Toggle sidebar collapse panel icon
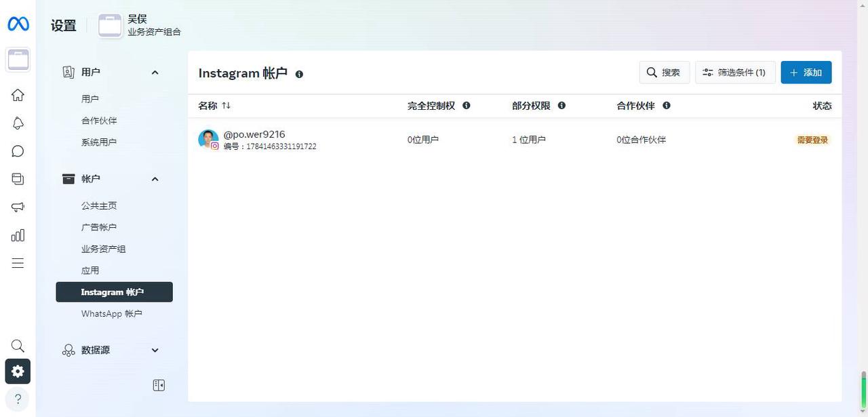 point(159,385)
